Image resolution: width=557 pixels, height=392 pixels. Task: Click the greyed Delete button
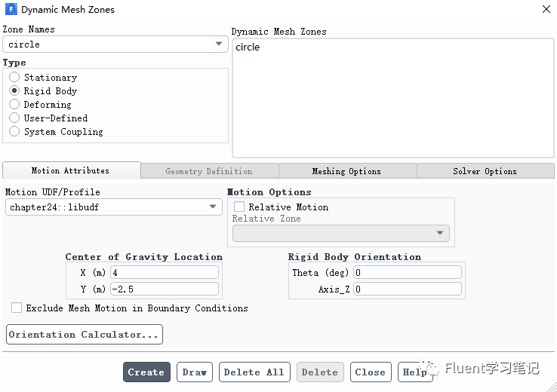point(320,372)
